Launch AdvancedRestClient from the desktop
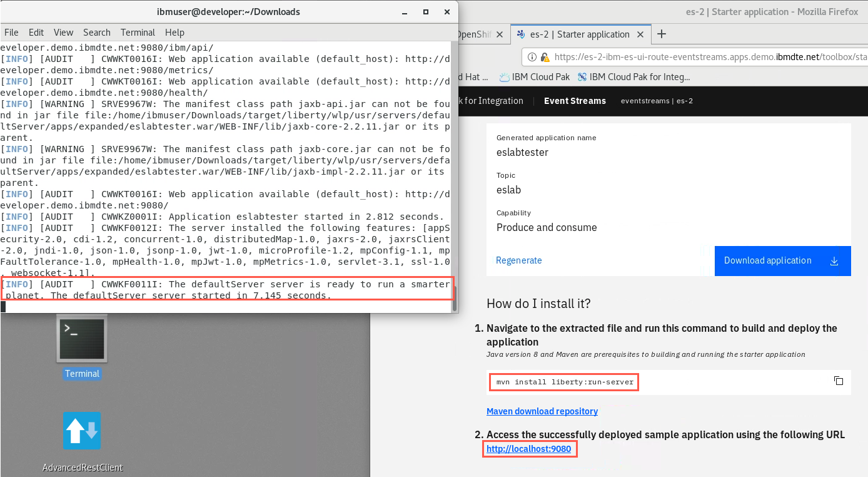The height and width of the screenshot is (477, 868). (x=82, y=442)
